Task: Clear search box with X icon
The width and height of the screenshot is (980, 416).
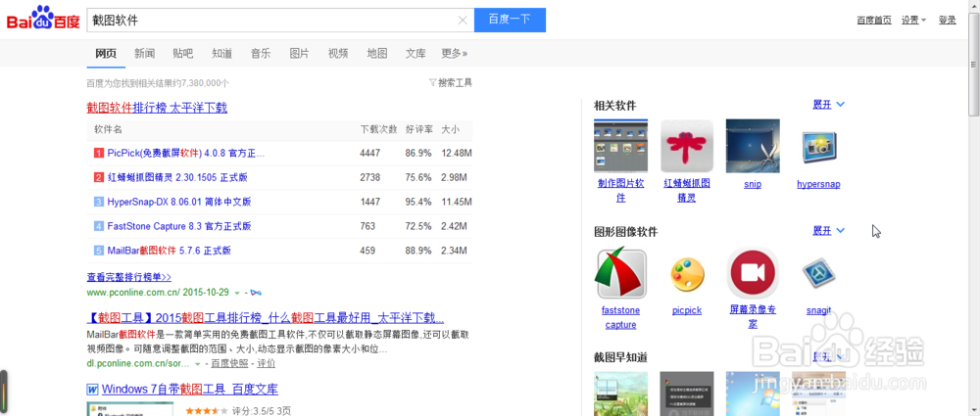Action: [x=463, y=20]
